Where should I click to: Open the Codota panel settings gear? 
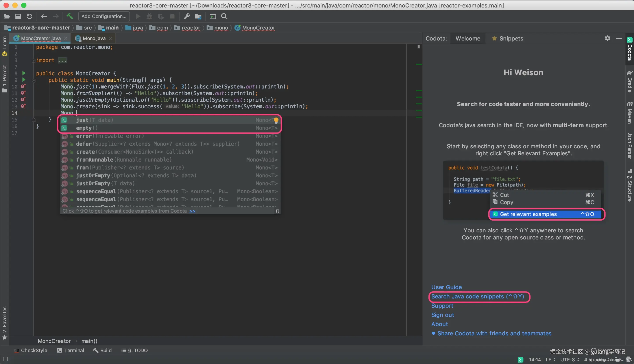[x=608, y=38]
